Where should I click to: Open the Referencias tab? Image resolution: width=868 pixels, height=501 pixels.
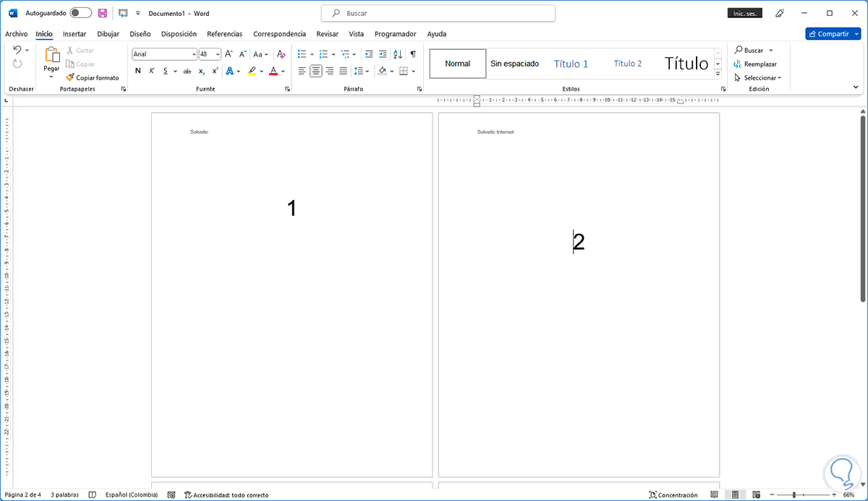(224, 34)
